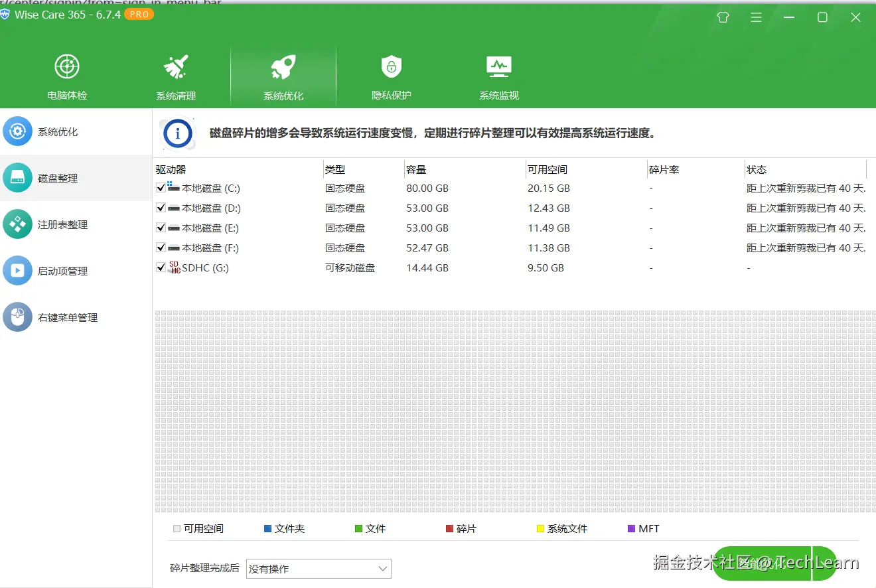Click the purple MFT legend swatch
Viewport: 876px width, 588px height.
point(631,529)
